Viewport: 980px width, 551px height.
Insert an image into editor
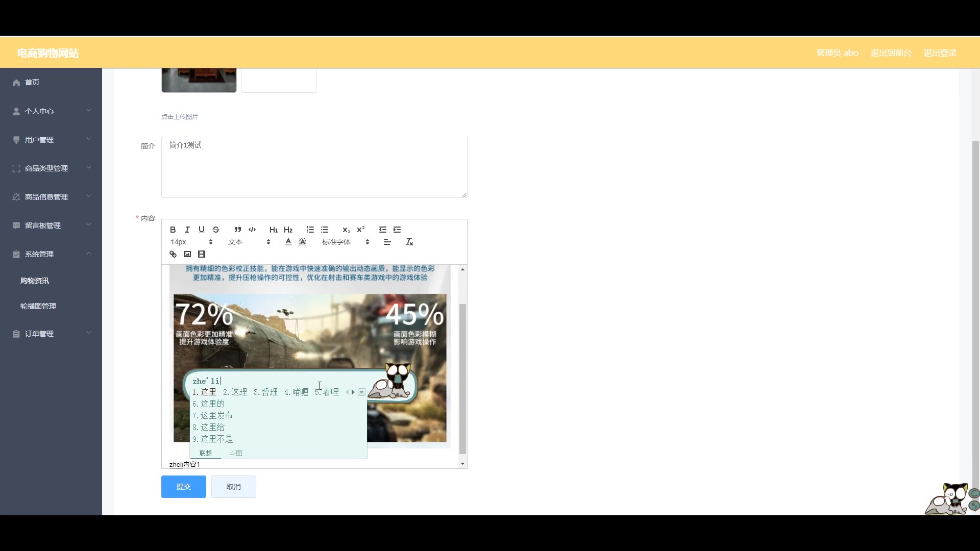pyautogui.click(x=187, y=254)
